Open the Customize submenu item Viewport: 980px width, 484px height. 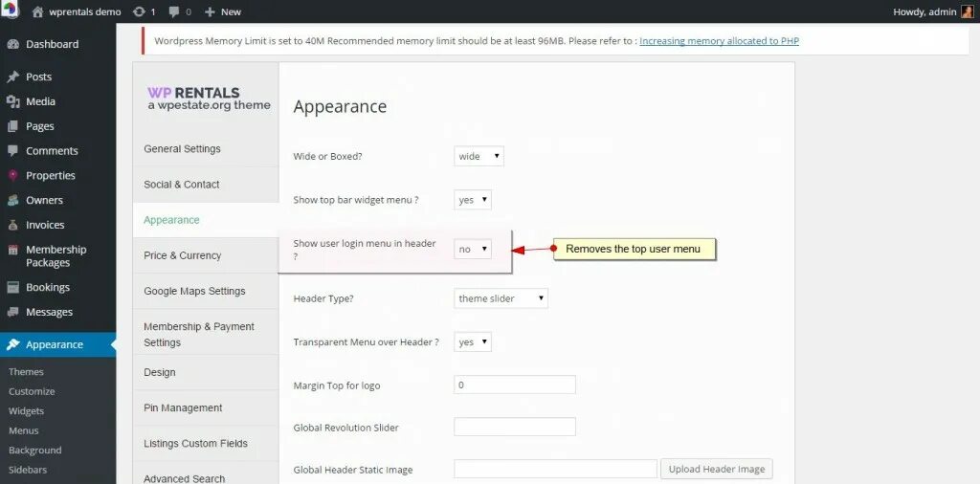click(32, 391)
